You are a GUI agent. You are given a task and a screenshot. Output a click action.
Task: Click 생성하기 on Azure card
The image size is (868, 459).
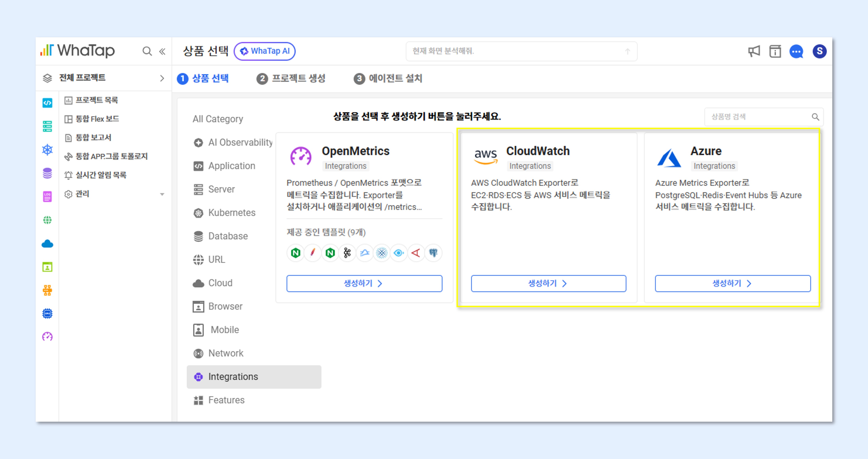pos(732,283)
